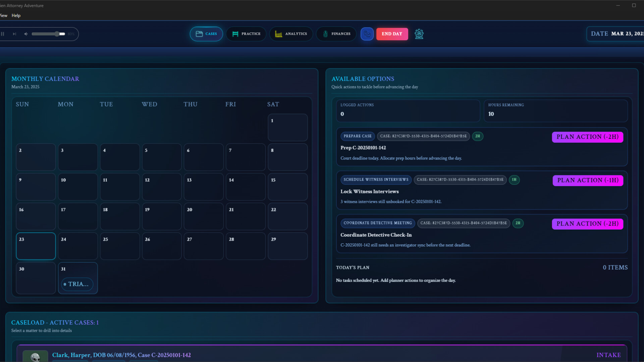The image size is (644, 362).
Task: Open the TRIA... event on March 31
Action: [x=77, y=284]
